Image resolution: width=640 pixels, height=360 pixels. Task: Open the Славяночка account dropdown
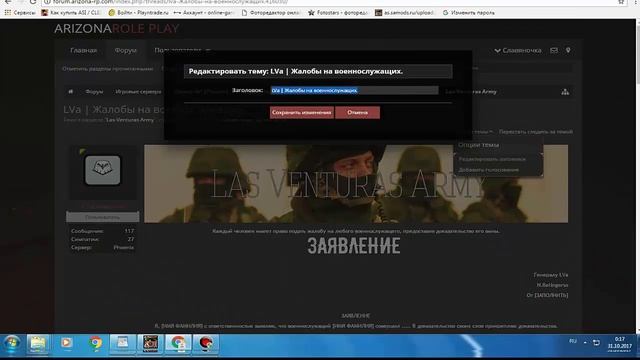point(518,50)
